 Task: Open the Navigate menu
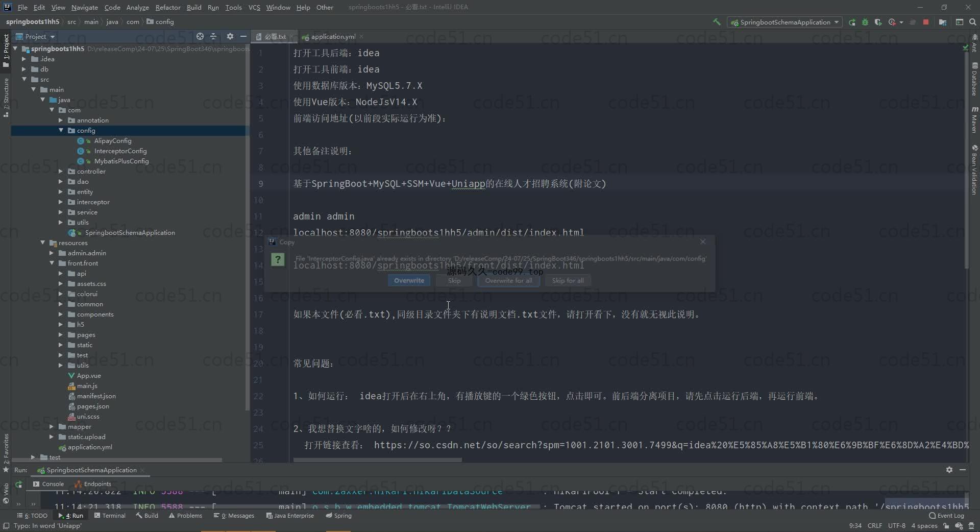pos(84,7)
